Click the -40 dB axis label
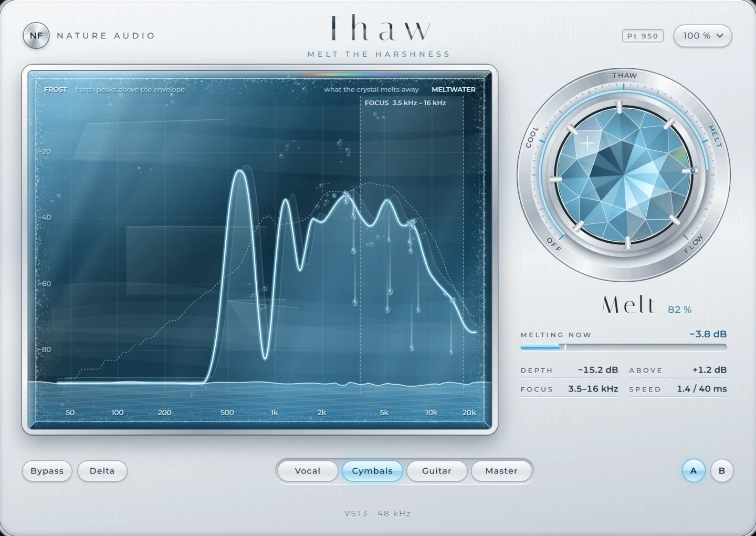756x536 pixels. pyautogui.click(x=46, y=218)
